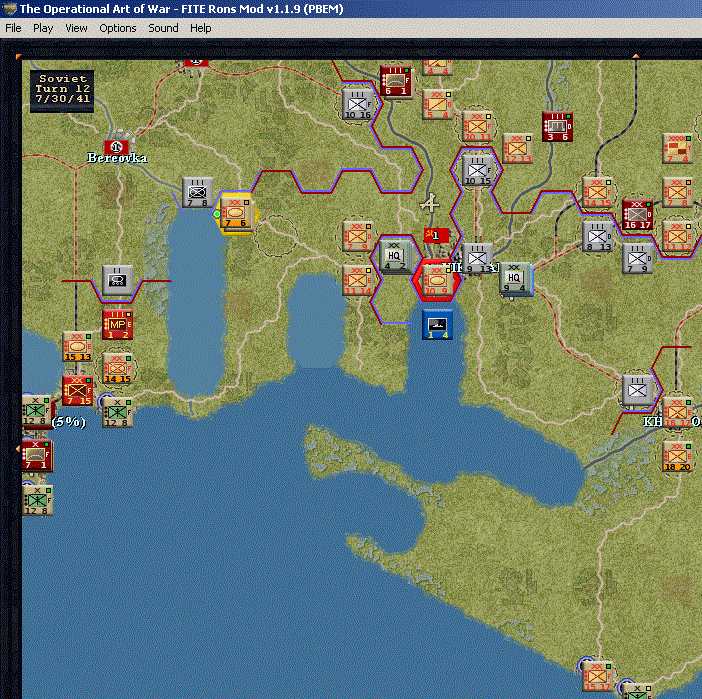Select the red infantry division 7 15

(77, 390)
